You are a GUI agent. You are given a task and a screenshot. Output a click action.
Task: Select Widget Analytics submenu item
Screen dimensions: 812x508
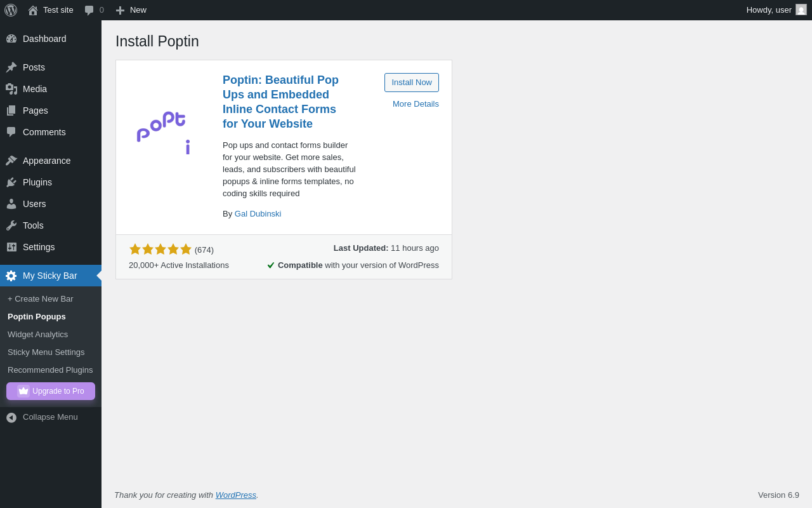(x=37, y=335)
